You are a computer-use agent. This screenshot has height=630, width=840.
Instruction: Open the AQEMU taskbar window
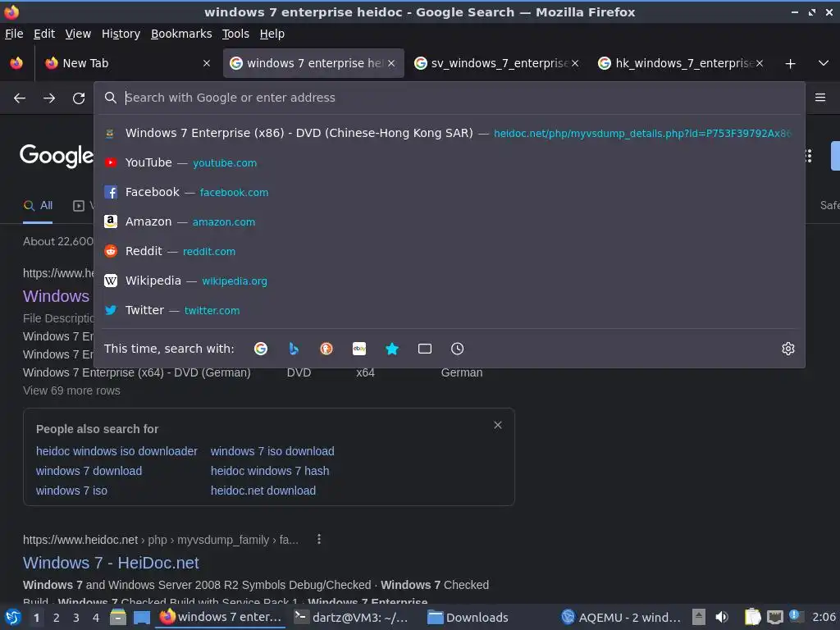622,617
